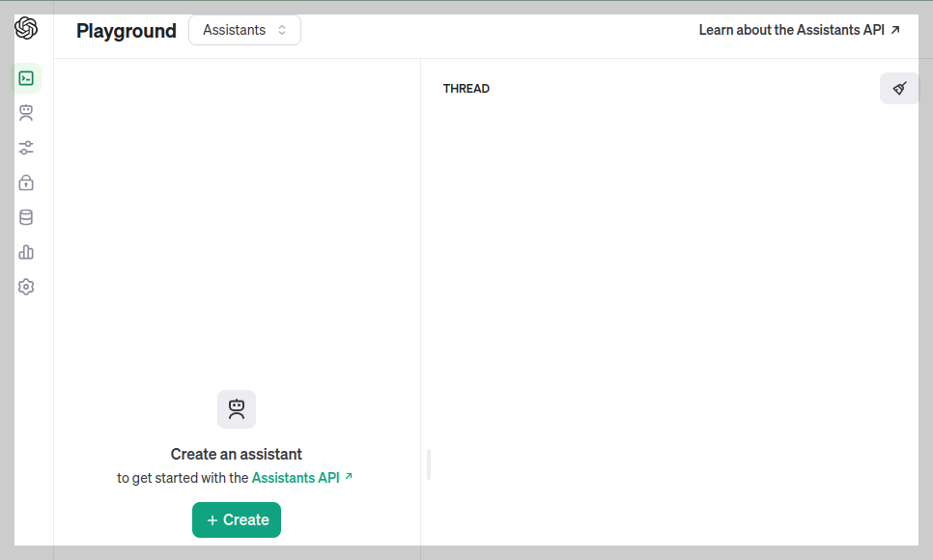Click the OpenAI logo icon

coord(26,28)
